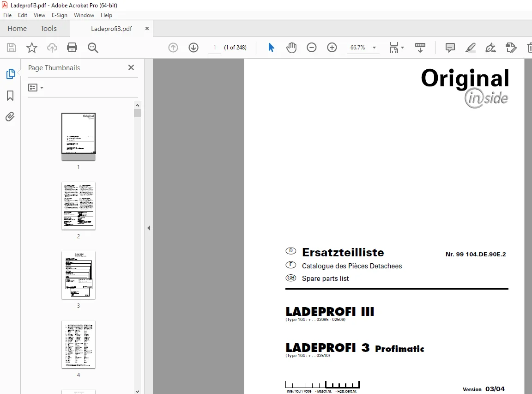Open Page Thumbnails sidebar icon

11,73
